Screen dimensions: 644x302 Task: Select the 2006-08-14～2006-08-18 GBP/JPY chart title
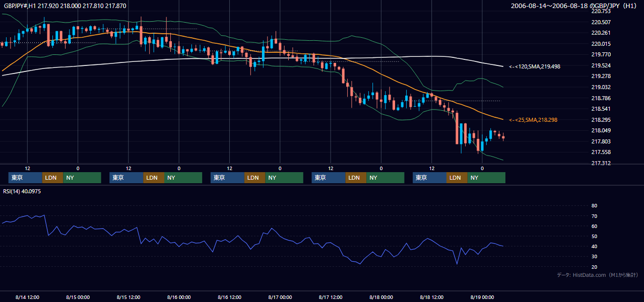click(574, 6)
